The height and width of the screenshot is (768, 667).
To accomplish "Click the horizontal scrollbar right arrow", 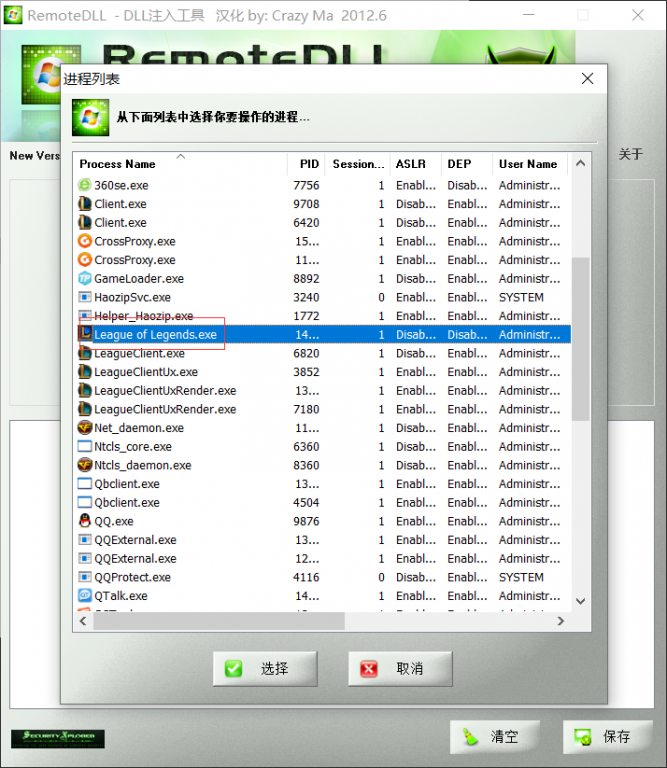I will [x=561, y=621].
